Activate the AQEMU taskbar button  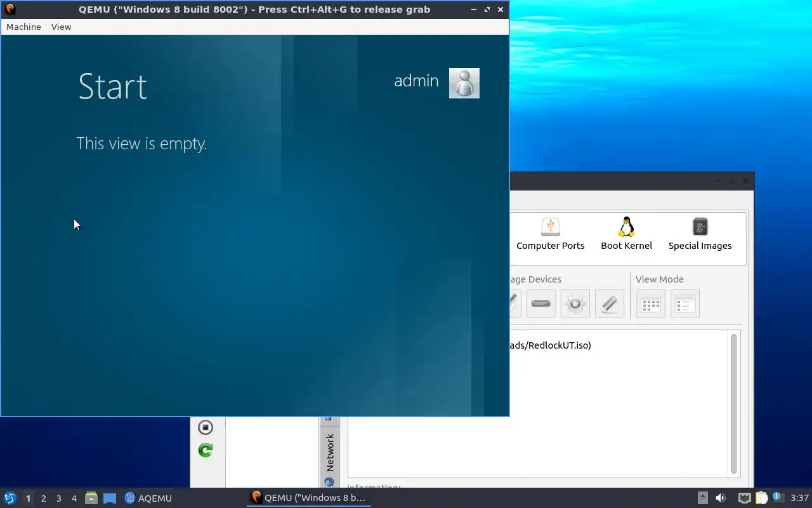tap(148, 498)
